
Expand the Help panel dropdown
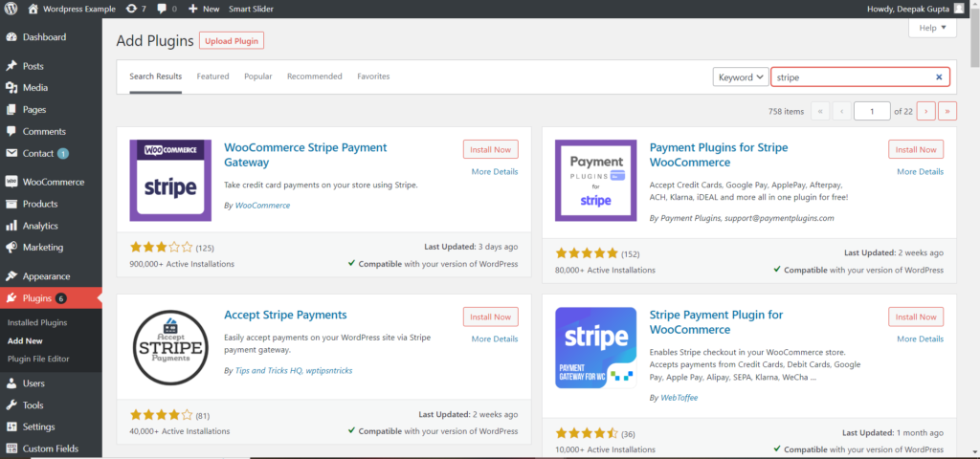tap(931, 29)
